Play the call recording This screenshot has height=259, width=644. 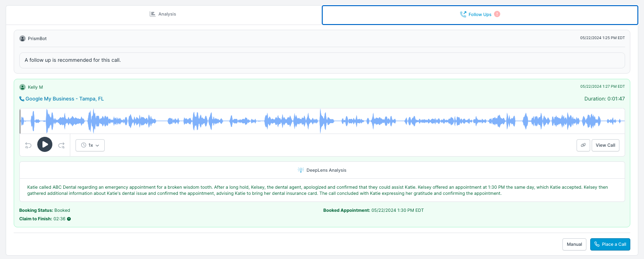45,145
